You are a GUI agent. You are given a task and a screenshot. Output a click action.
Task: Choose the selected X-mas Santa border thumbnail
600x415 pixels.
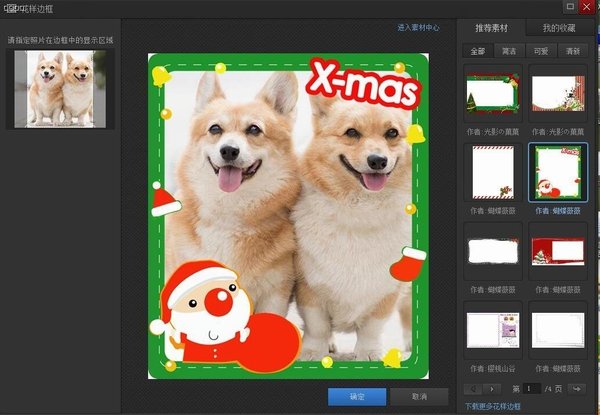click(558, 172)
